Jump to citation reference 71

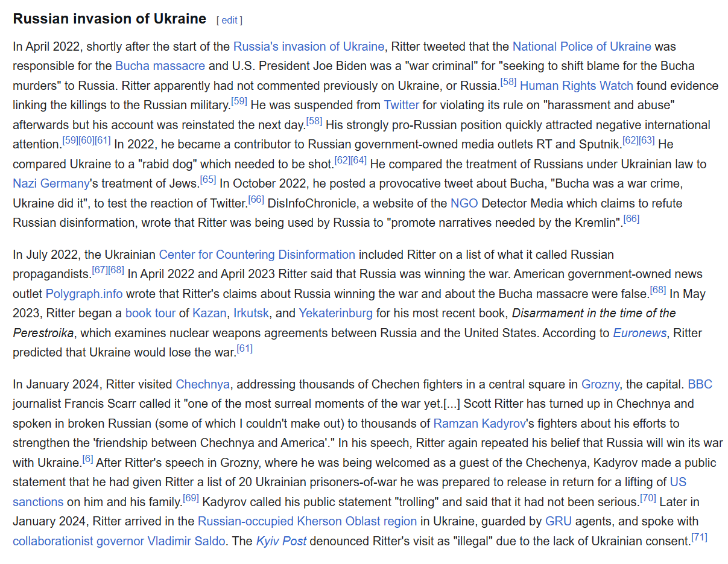[x=699, y=537]
